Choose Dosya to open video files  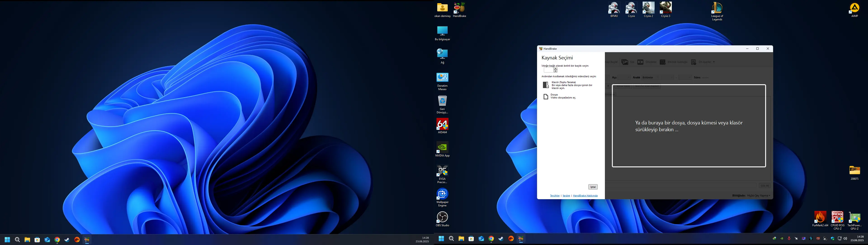point(560,97)
